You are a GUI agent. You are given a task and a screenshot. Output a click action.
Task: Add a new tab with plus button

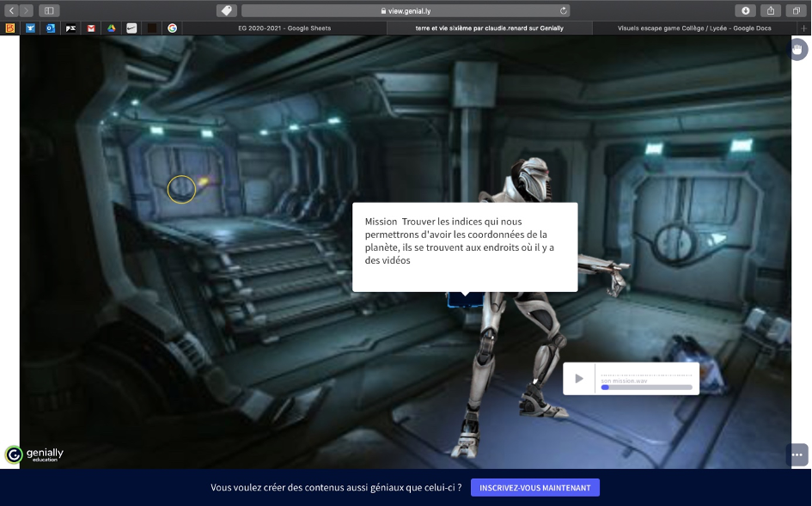click(804, 28)
